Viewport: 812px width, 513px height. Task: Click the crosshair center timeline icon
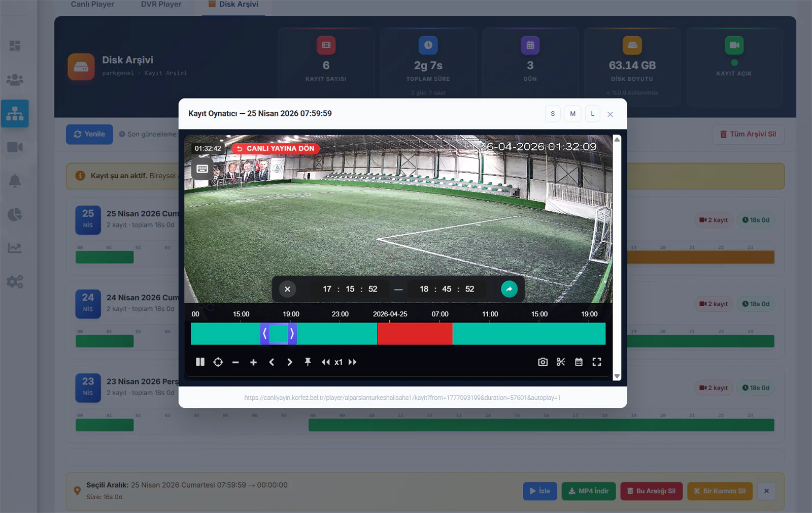tap(218, 362)
